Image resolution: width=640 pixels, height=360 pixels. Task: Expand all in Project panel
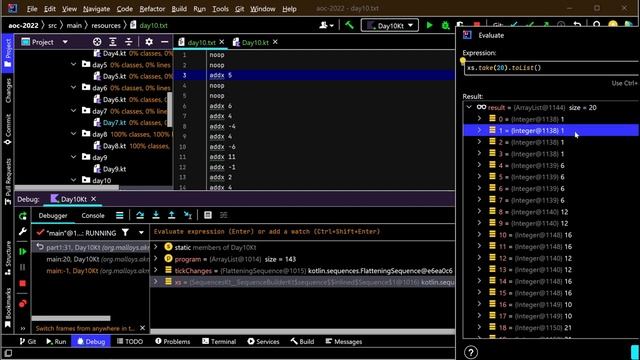113,42
